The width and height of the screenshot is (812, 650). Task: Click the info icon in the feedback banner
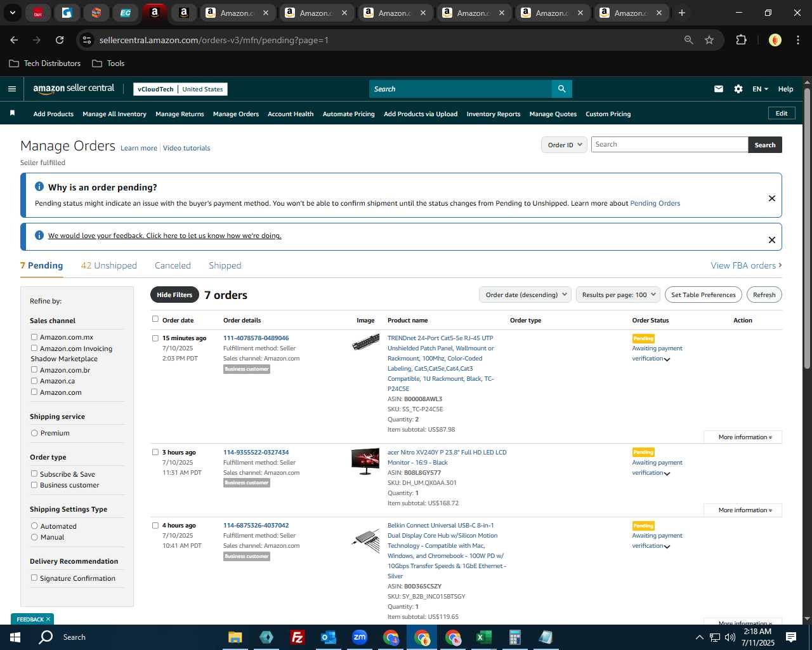click(x=39, y=235)
